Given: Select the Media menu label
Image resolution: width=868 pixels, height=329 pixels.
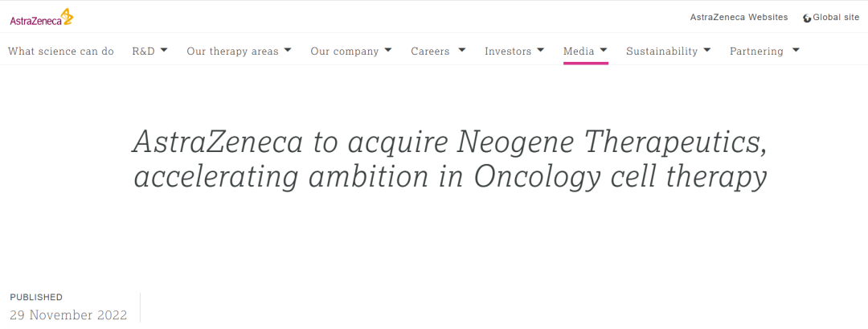Looking at the screenshot, I should pyautogui.click(x=579, y=51).
